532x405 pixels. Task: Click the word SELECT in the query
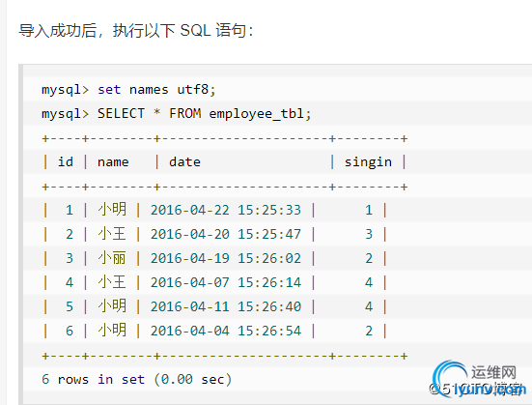pyautogui.click(x=121, y=113)
